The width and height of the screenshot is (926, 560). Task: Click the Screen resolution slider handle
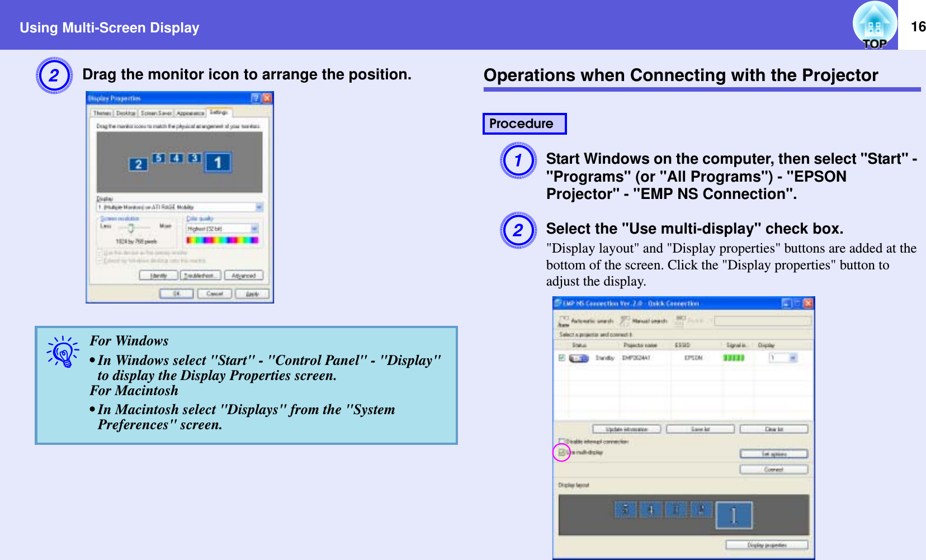pyautogui.click(x=131, y=228)
